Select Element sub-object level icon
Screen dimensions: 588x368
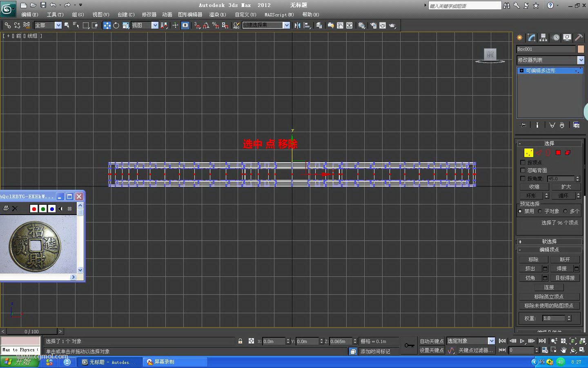pyautogui.click(x=568, y=153)
